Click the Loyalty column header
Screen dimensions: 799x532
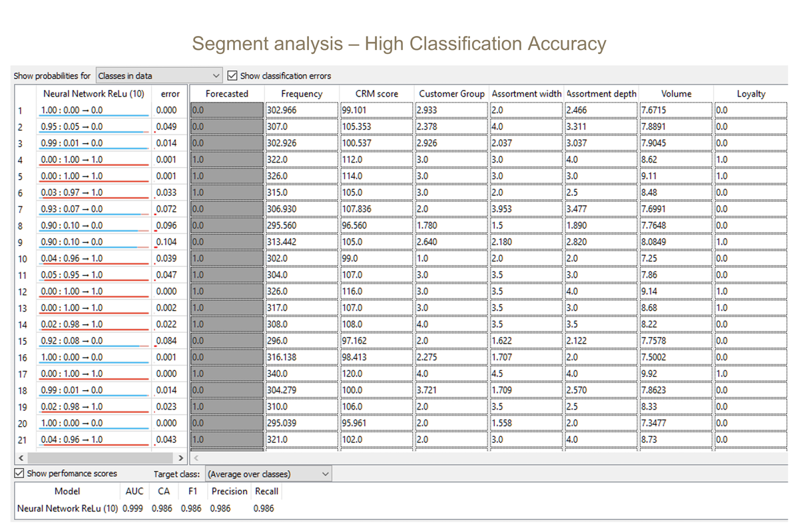[x=751, y=94]
